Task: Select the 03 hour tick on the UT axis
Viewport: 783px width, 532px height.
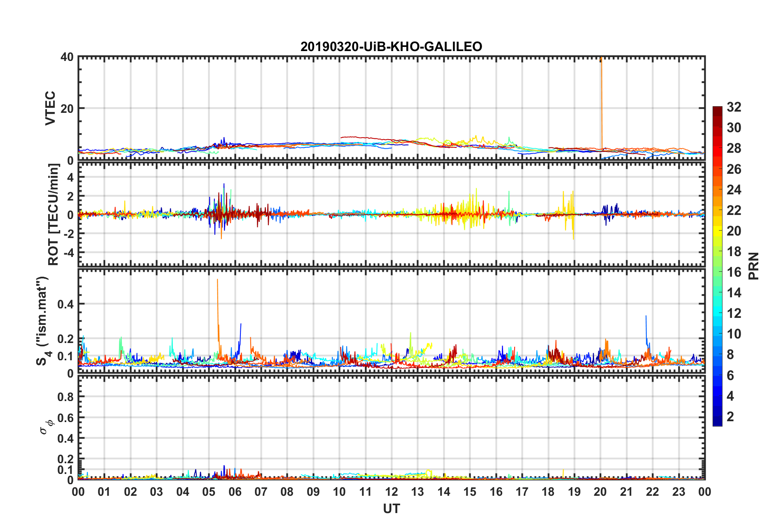Action: coord(156,492)
